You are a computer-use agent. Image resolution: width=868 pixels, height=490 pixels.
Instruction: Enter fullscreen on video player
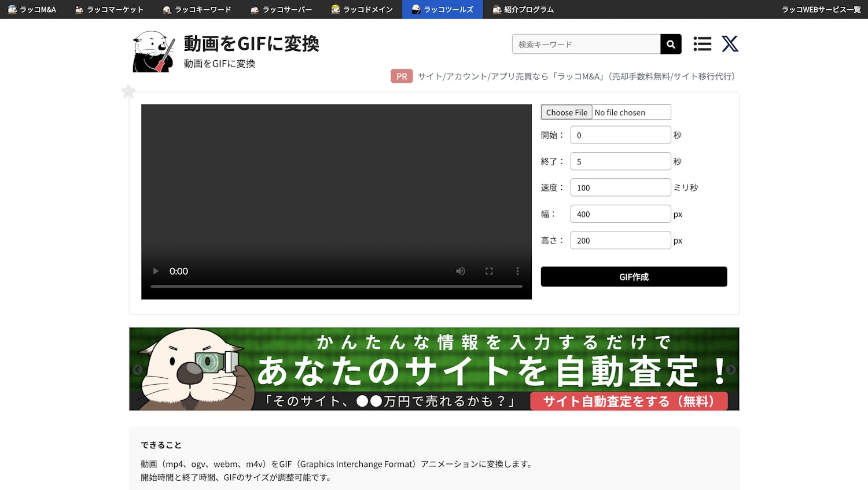[x=489, y=271]
